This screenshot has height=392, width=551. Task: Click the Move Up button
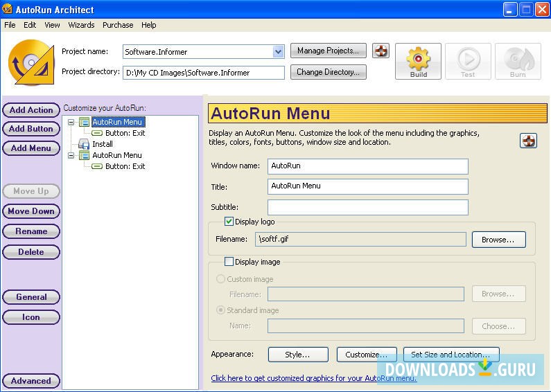click(x=31, y=191)
